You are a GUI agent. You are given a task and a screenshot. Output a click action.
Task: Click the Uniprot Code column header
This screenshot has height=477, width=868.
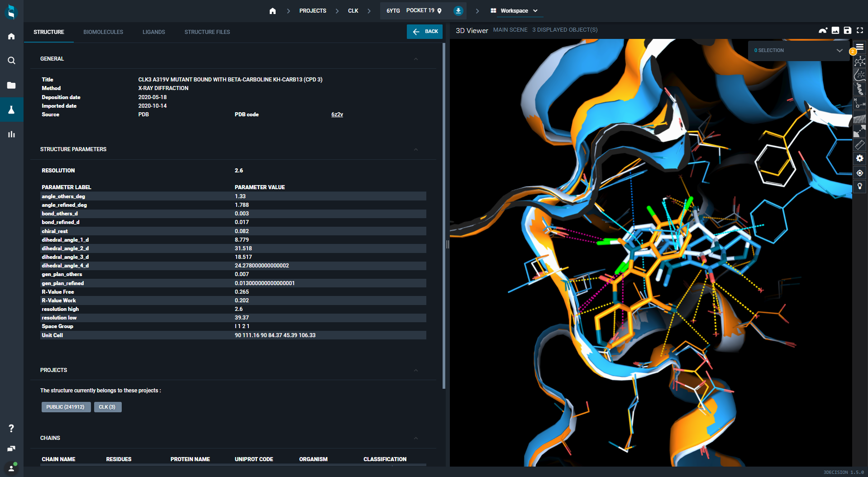pos(254,459)
